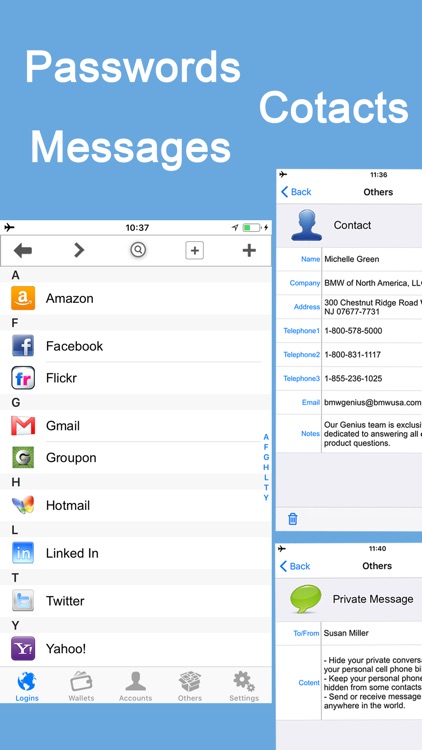Tap the Flickr logo icon
This screenshot has height=750, width=422.
[x=23, y=378]
